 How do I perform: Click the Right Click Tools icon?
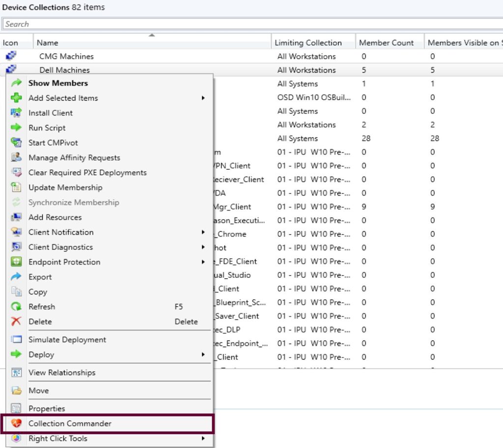tap(16, 439)
